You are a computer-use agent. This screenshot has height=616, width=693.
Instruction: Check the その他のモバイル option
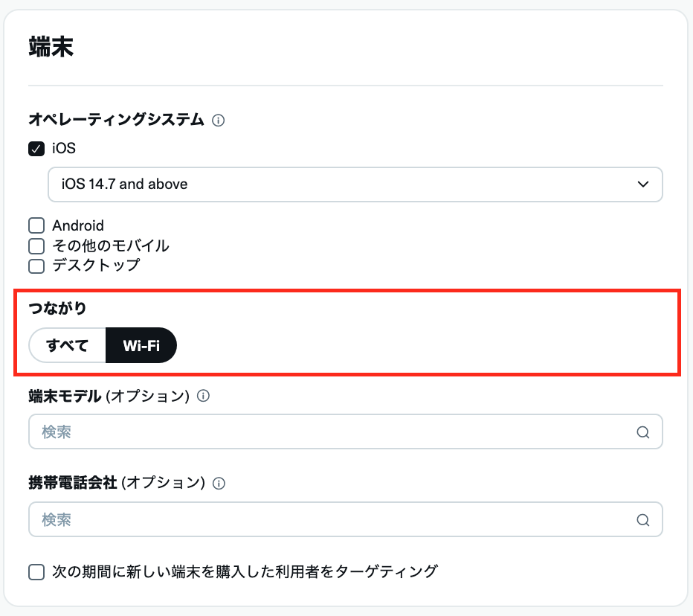tap(36, 246)
